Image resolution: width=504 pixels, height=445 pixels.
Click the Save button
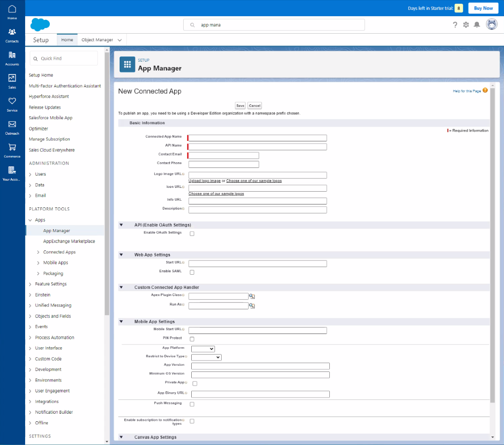[240, 105]
